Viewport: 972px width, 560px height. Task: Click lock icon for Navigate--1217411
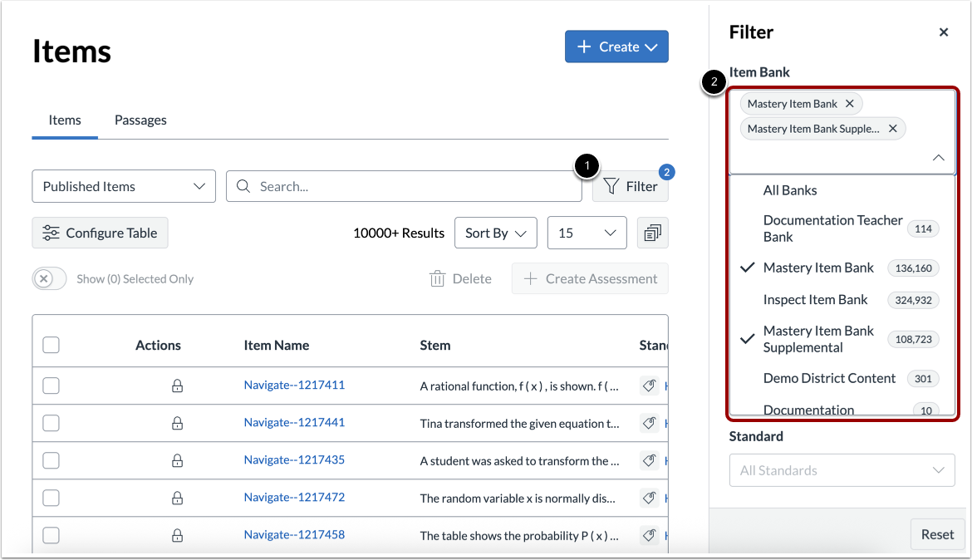click(x=177, y=386)
